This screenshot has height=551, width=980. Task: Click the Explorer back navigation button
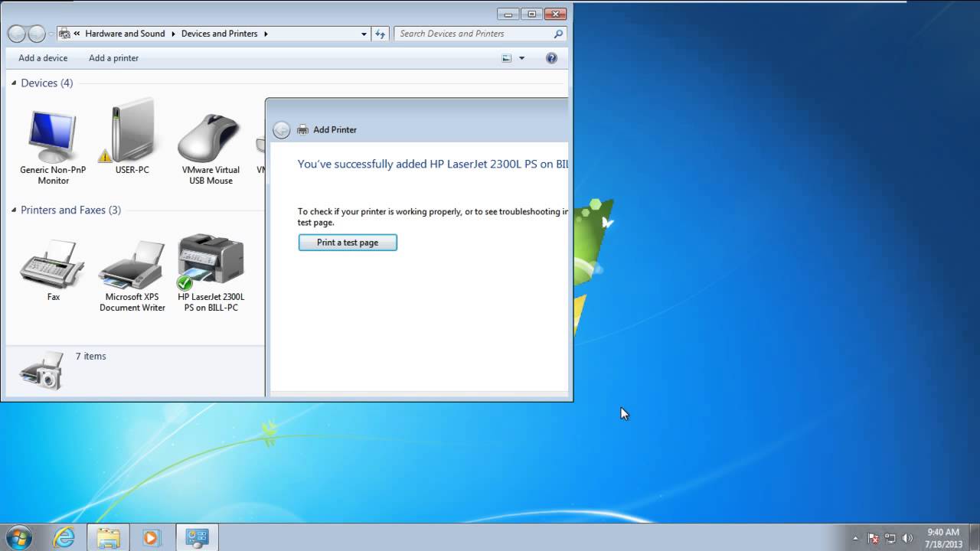17,34
